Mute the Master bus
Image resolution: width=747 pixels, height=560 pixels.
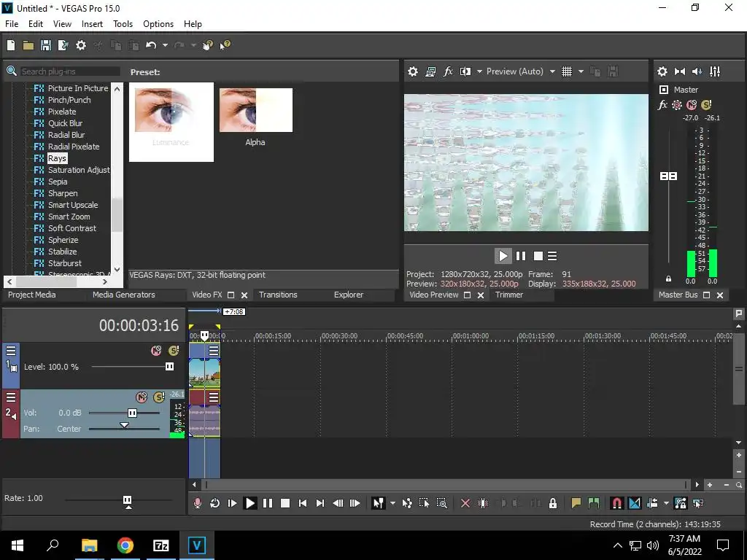(x=692, y=105)
